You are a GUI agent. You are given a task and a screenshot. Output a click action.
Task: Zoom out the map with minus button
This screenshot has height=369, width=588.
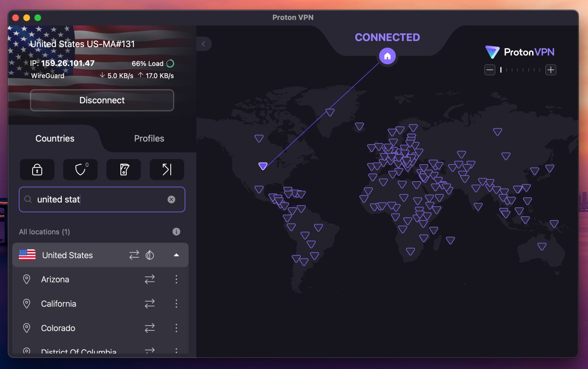[x=490, y=70]
